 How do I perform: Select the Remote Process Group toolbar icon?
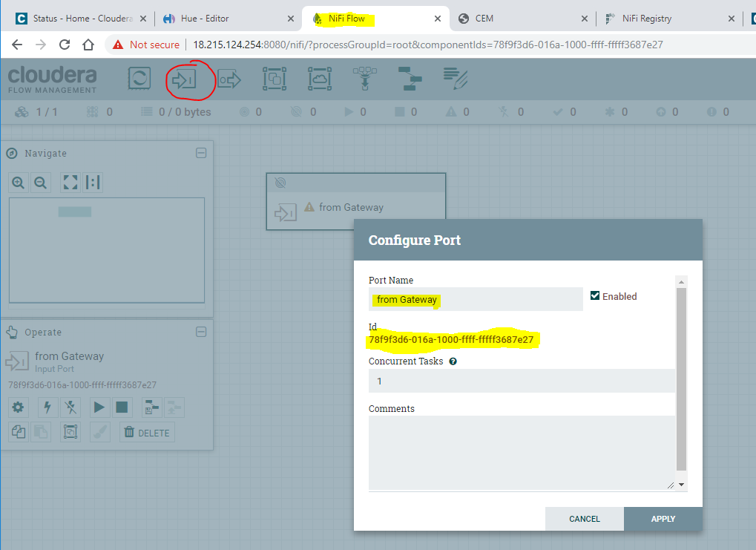click(x=320, y=79)
